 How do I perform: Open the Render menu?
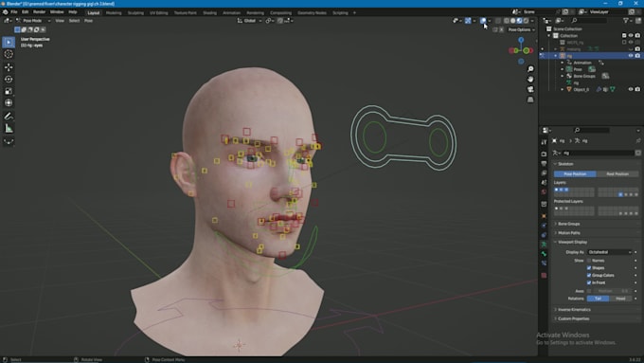coord(39,12)
